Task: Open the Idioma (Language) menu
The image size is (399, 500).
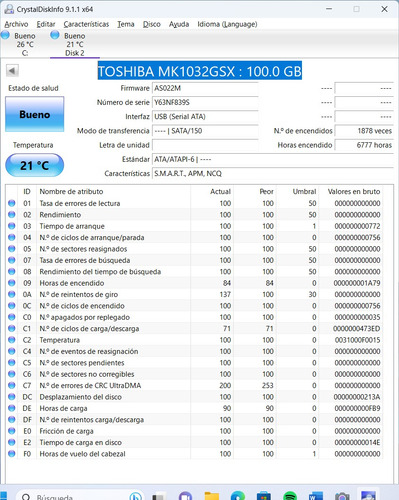Action: 227,24
